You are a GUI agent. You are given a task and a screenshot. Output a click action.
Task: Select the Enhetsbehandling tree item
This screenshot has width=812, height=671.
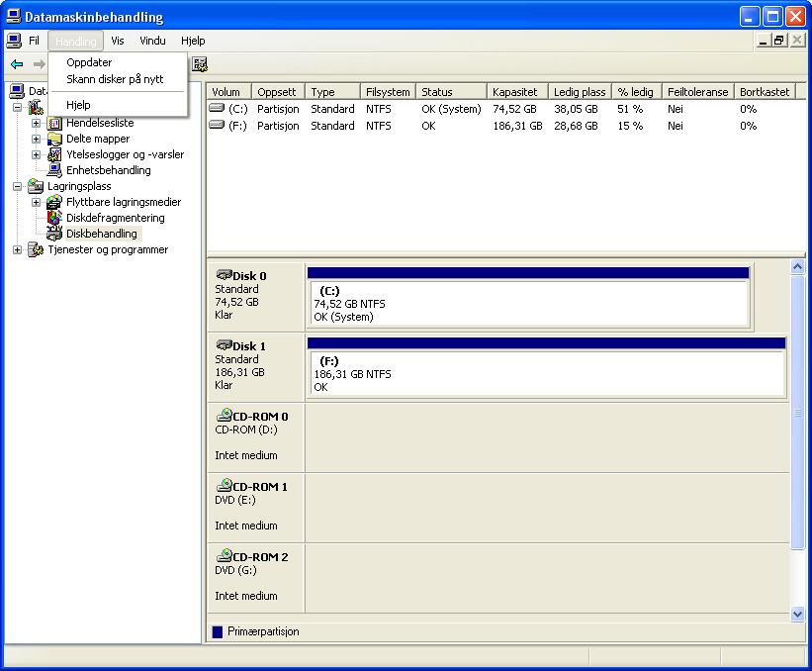[109, 170]
